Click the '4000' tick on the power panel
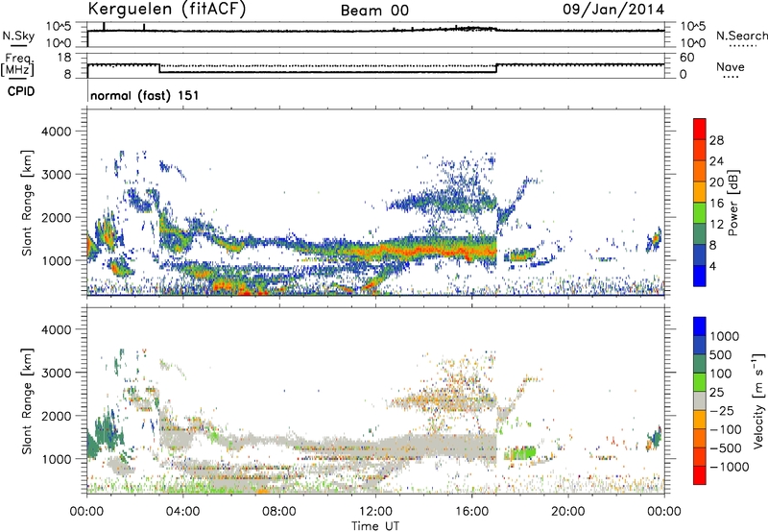The image size is (768, 532). point(56,132)
